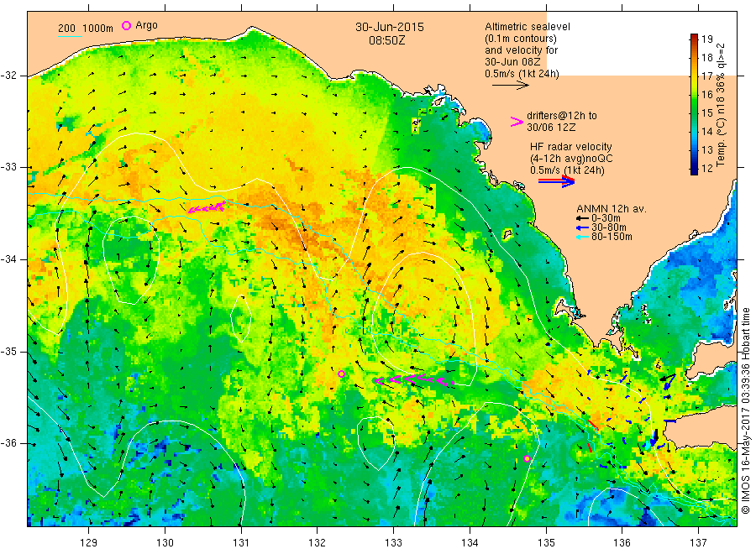Click the latitude axis label -32
756x554 pixels.
[x=10, y=76]
